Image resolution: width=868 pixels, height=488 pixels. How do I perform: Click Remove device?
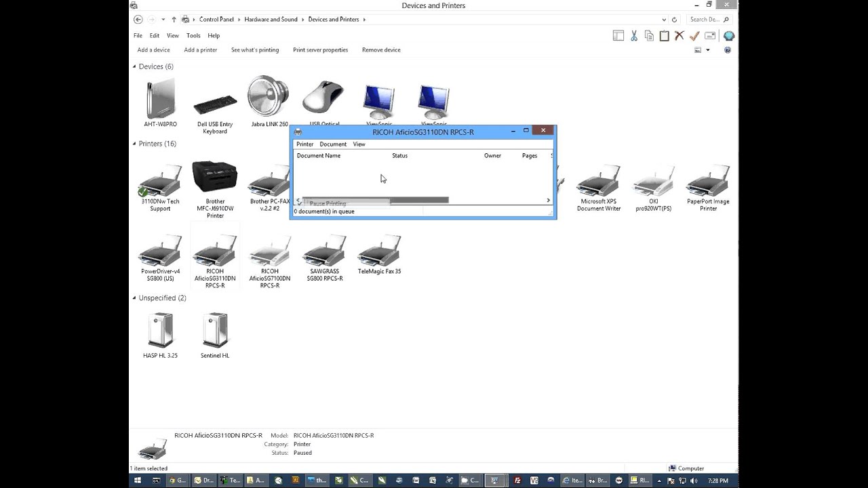381,50
